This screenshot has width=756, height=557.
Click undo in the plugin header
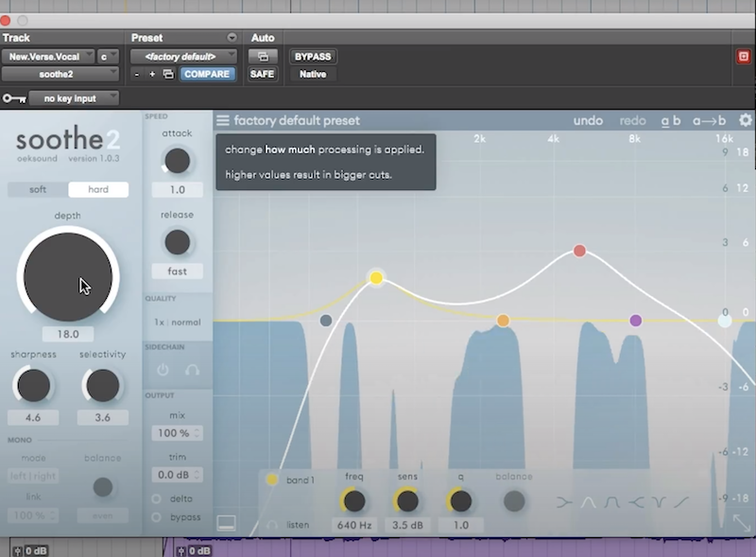pyautogui.click(x=588, y=121)
